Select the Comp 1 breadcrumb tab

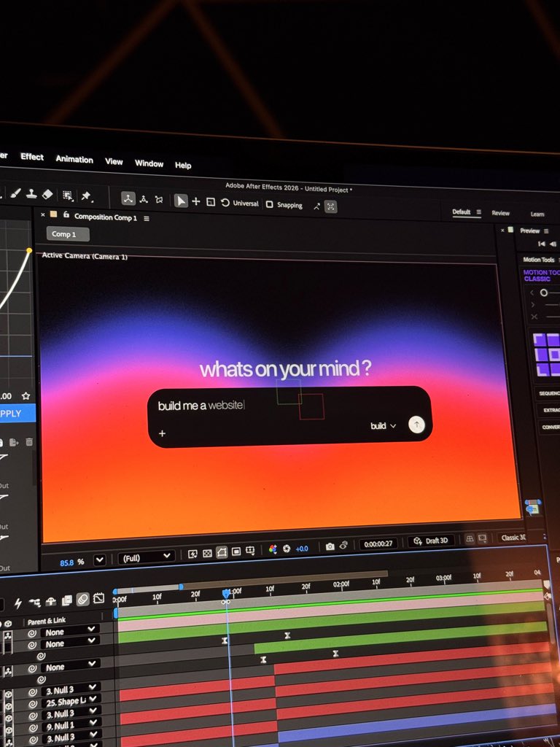click(68, 234)
